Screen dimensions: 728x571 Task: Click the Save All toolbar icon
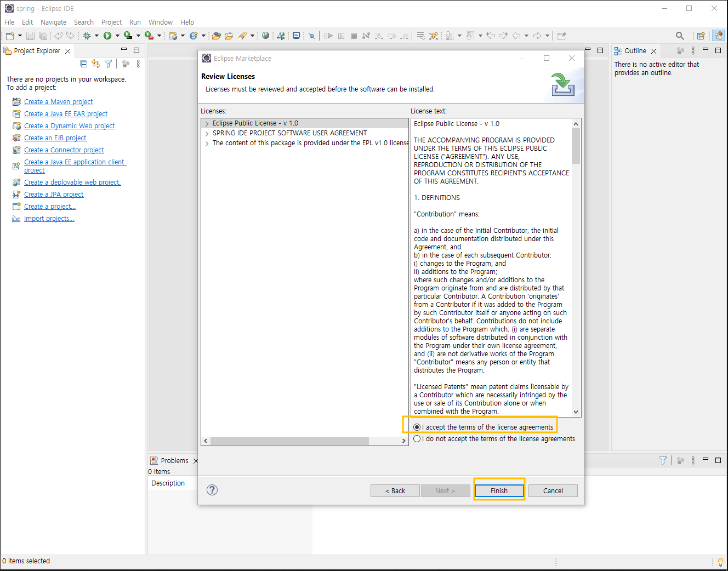point(43,36)
